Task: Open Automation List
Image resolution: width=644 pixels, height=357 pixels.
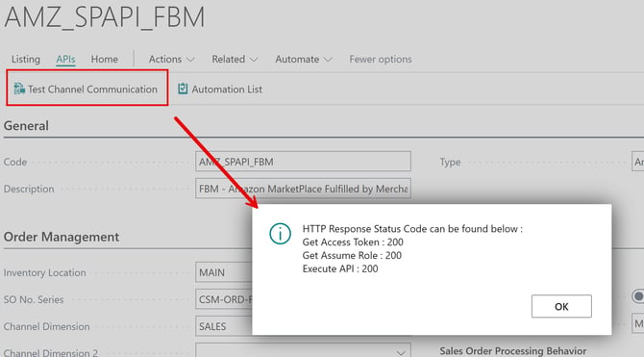Action: (227, 89)
